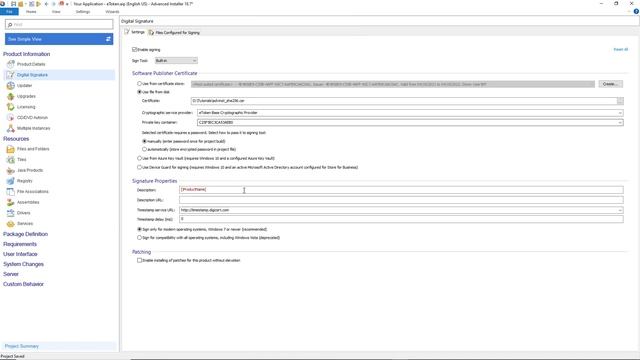Enable installing patches without elevation checkbox
The image size is (640, 360).
(x=139, y=260)
